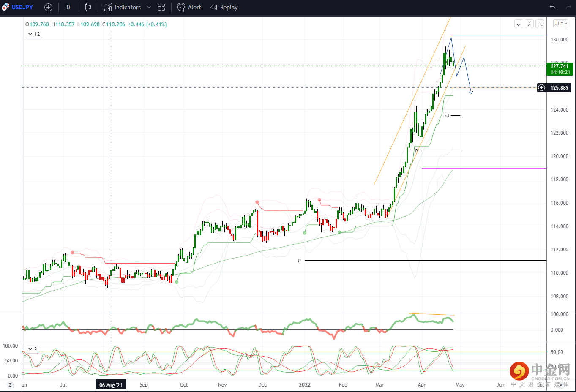
Task: Click the down arrow pane button
Action: 519,24
